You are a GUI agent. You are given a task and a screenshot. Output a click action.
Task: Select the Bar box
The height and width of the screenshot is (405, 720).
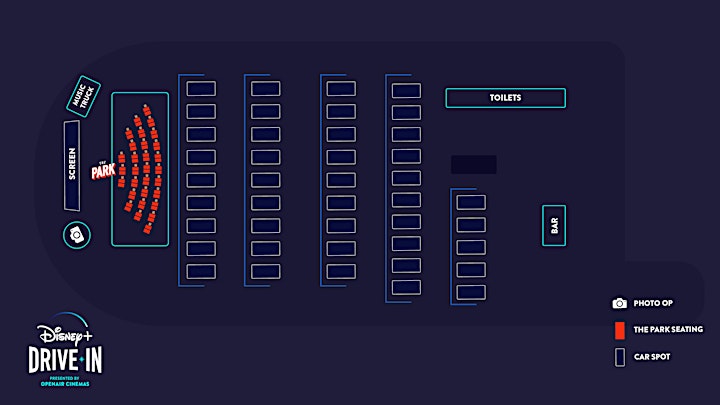tap(554, 225)
